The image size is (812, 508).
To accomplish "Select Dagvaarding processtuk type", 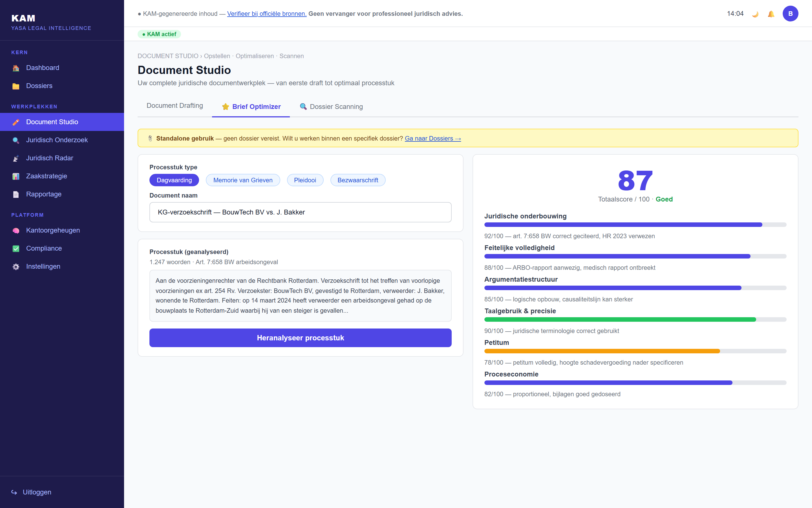I will (x=174, y=180).
